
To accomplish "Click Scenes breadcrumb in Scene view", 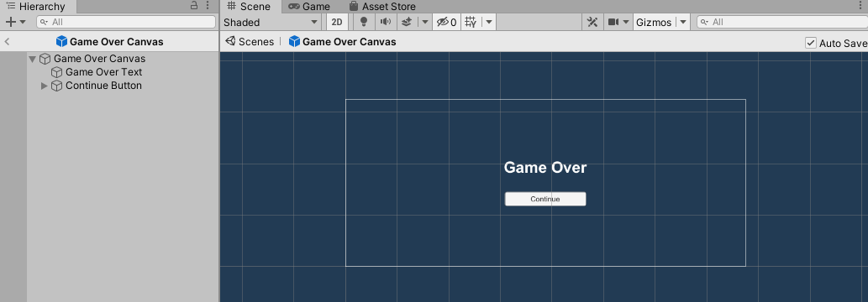I will (250, 41).
